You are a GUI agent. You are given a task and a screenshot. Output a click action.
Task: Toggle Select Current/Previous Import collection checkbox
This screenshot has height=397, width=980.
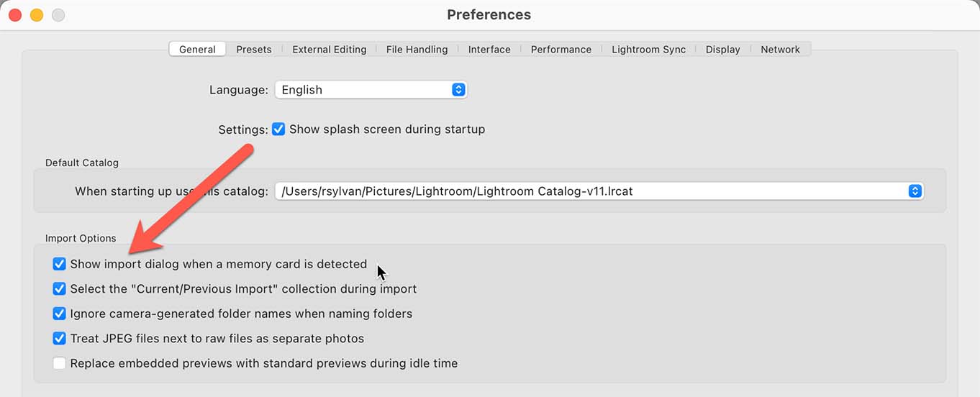point(59,289)
